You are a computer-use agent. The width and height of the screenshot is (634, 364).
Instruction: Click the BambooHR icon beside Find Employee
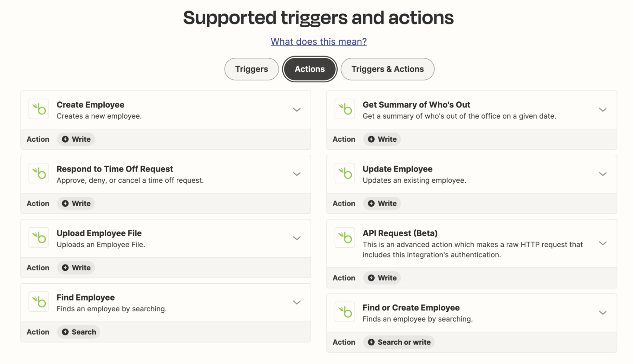tap(39, 302)
